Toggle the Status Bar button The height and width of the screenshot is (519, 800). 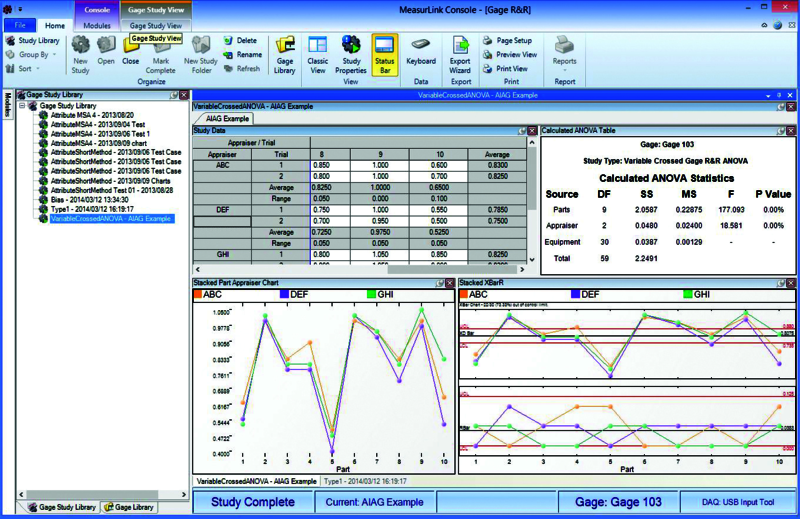(x=385, y=55)
